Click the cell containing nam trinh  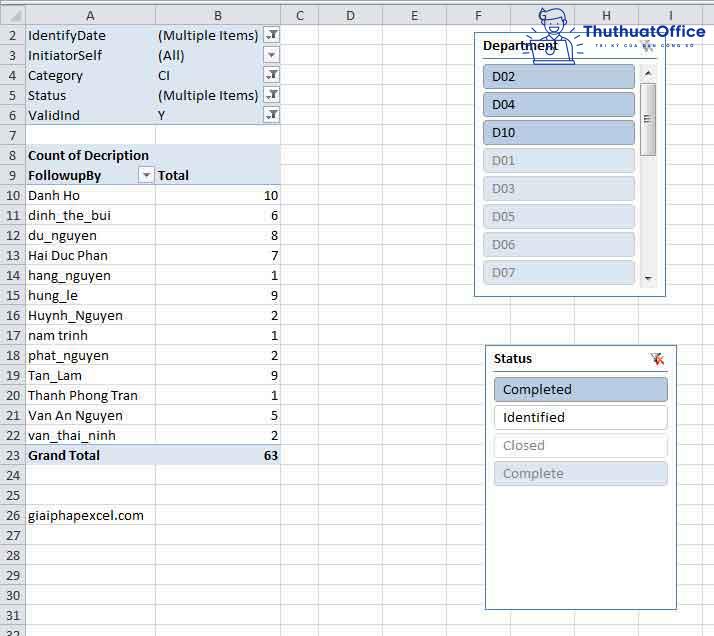[90, 336]
